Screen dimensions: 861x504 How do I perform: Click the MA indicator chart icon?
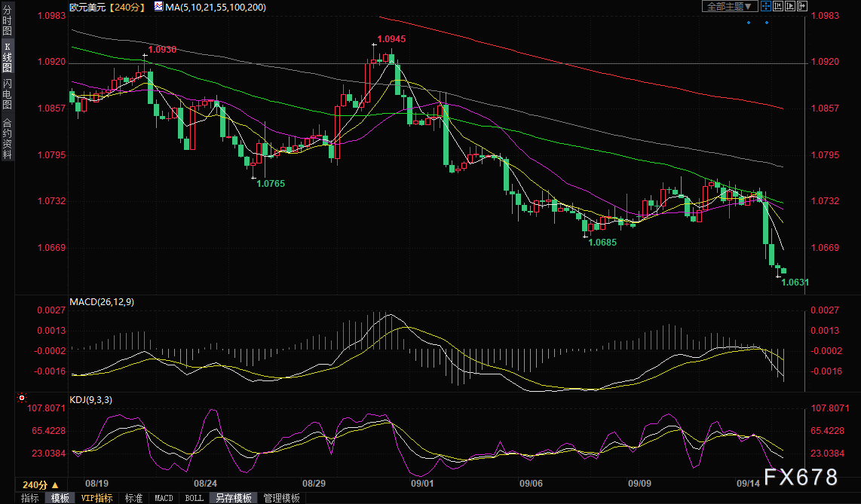tap(158, 7)
